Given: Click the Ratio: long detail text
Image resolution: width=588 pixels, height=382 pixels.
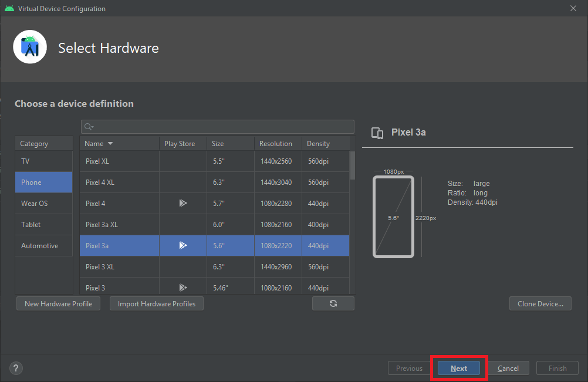Looking at the screenshot, I should [467, 192].
